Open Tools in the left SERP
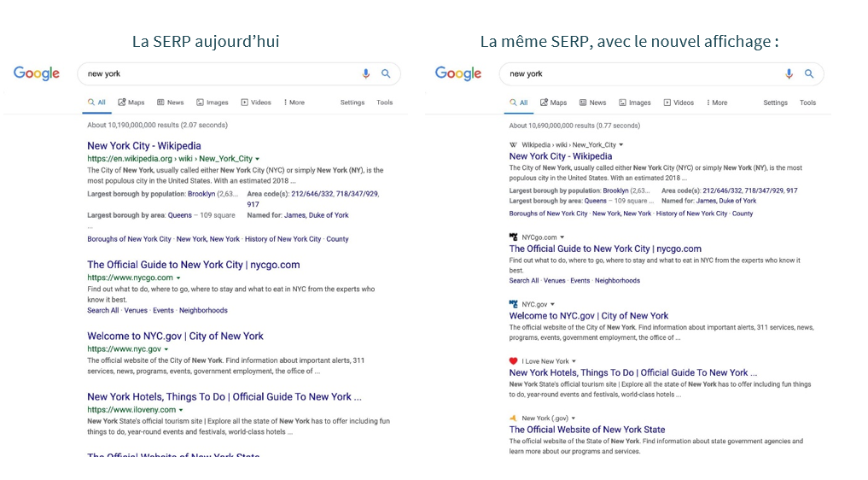The image size is (868, 480). coord(384,102)
